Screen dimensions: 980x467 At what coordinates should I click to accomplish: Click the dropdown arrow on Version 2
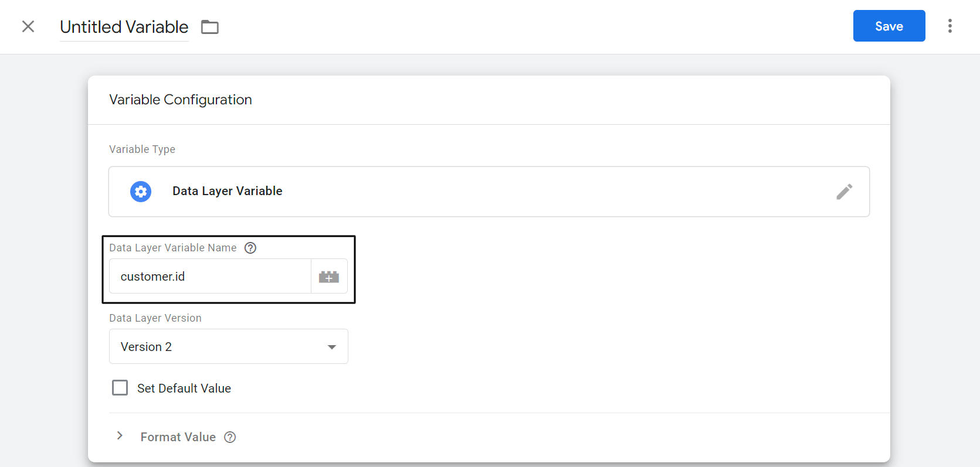point(332,346)
